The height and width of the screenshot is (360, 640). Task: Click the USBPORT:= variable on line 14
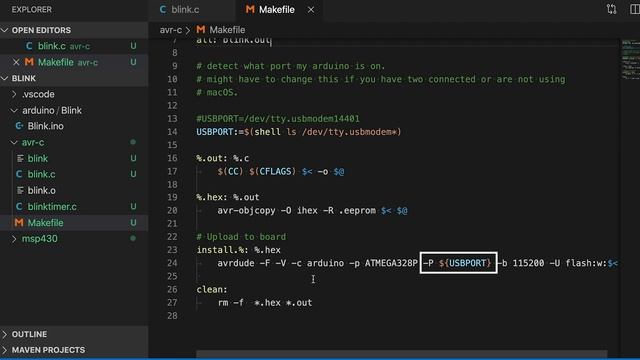click(x=220, y=132)
